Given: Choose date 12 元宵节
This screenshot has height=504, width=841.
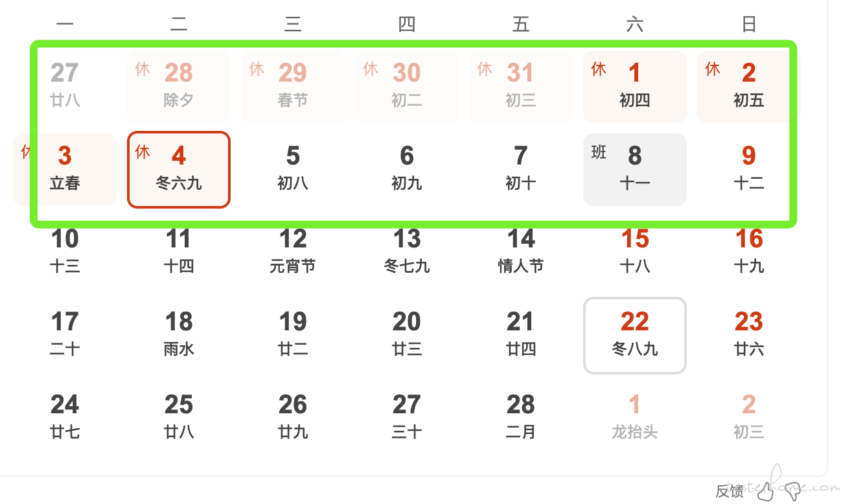Looking at the screenshot, I should click(293, 253).
